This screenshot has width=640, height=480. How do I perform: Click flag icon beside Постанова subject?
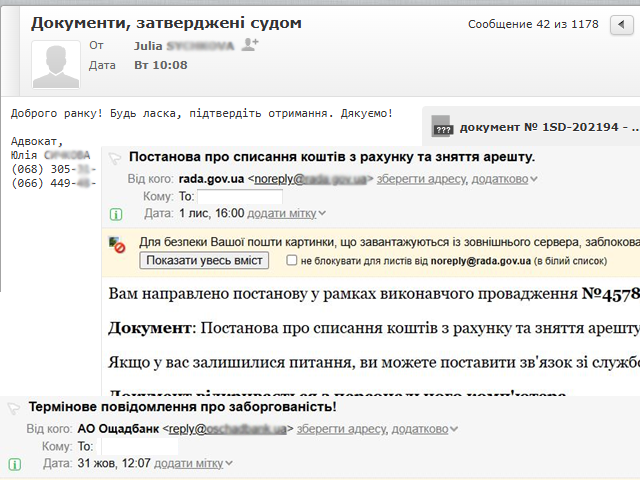click(x=115, y=157)
